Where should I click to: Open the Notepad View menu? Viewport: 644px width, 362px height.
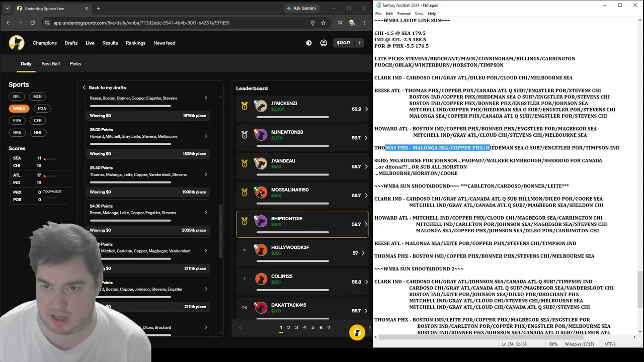(x=419, y=14)
